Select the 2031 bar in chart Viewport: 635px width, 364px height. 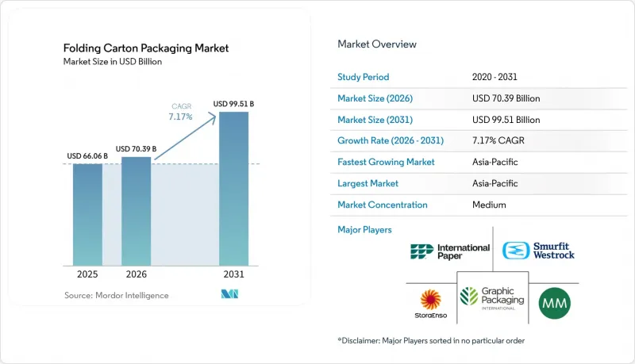[x=233, y=189]
